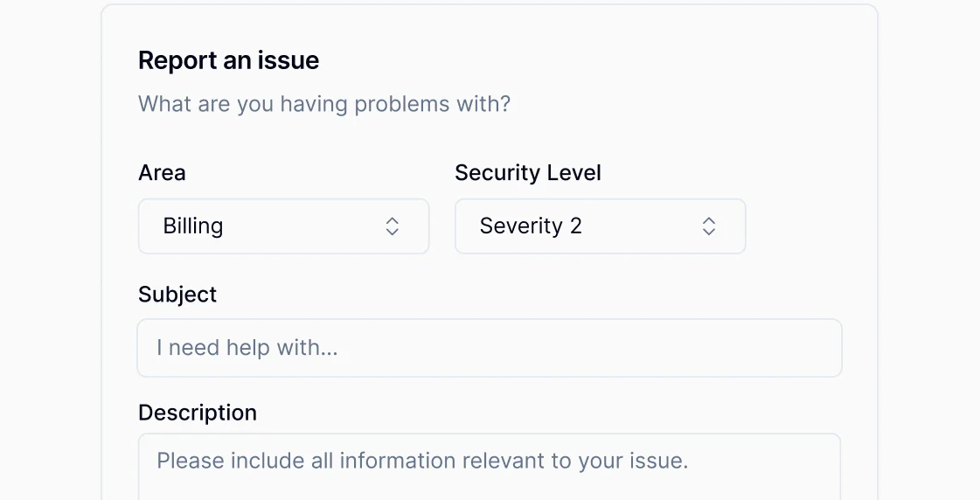Click the word 'Severity' in the dropdown
This screenshot has width=980, height=500.
(x=521, y=226)
